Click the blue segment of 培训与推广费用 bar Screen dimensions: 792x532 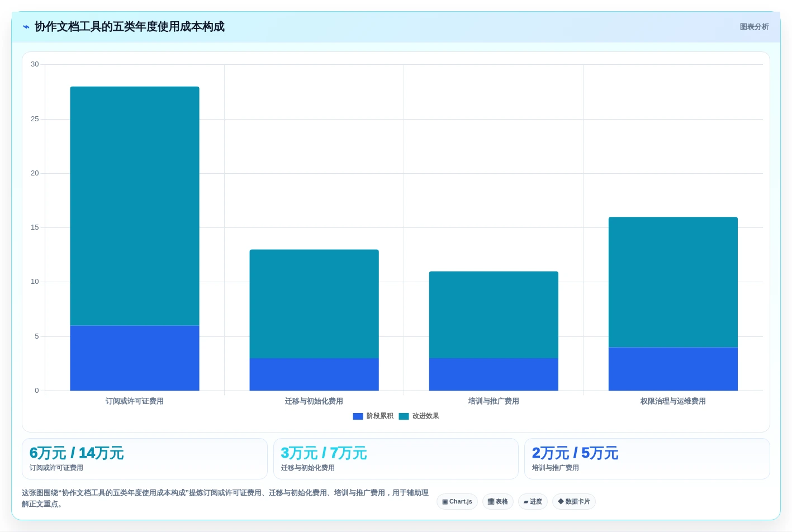(494, 374)
